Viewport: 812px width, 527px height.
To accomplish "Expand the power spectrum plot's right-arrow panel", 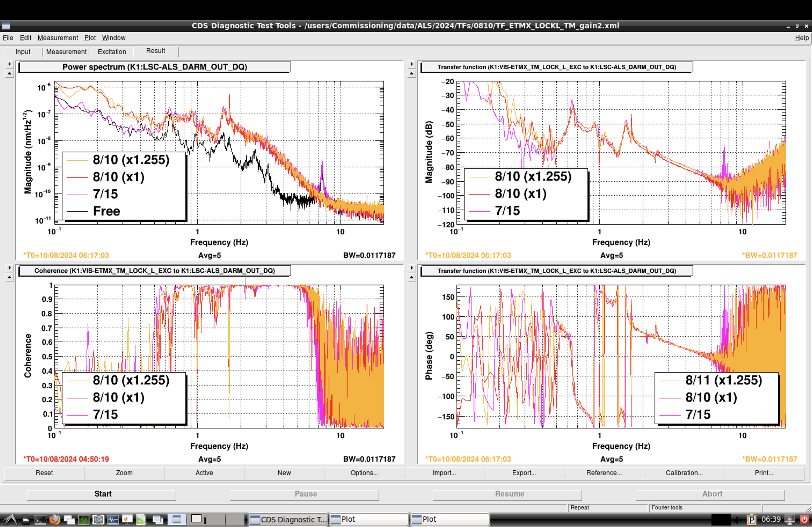I will pyautogui.click(x=10, y=64).
